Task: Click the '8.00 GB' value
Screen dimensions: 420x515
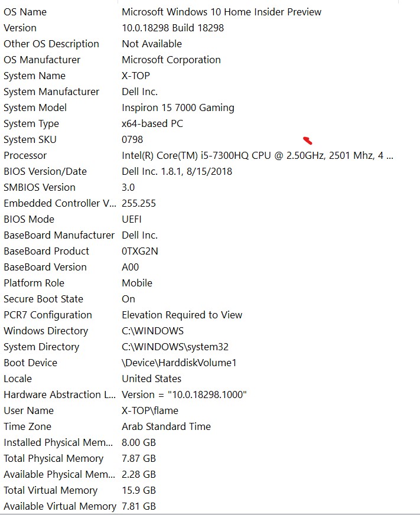Action: click(139, 443)
